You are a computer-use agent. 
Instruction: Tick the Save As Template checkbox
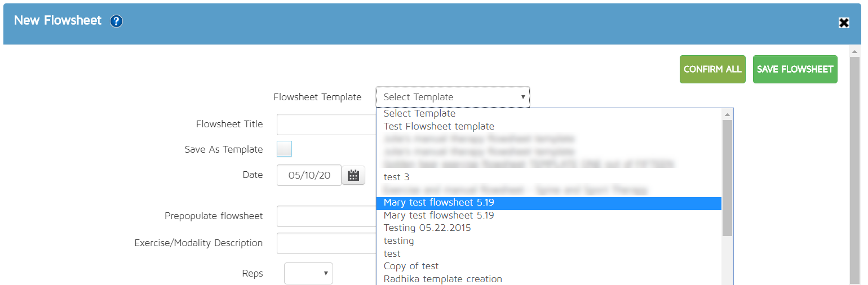click(285, 149)
